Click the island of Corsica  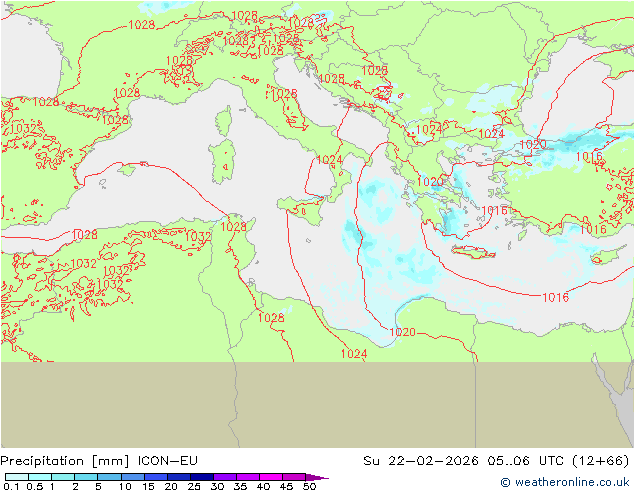click(224, 121)
